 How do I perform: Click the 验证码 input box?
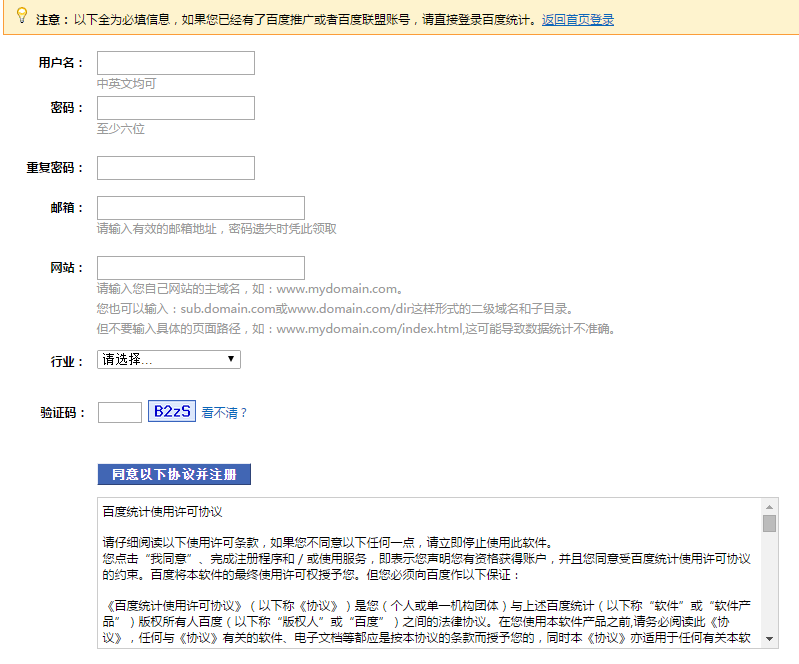tap(119, 412)
